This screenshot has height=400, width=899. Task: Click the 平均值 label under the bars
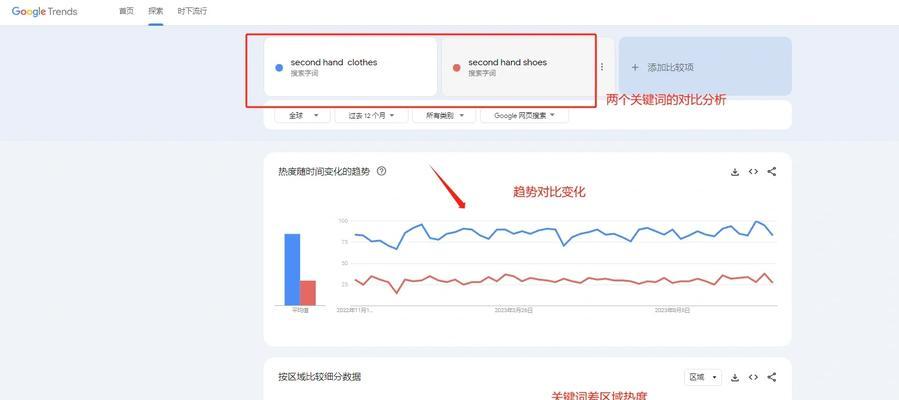(300, 310)
